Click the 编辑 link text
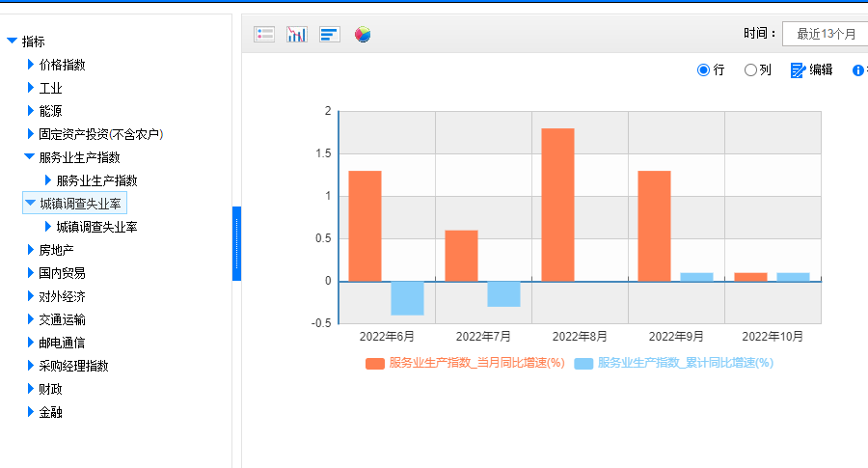868x468 pixels. (x=821, y=69)
